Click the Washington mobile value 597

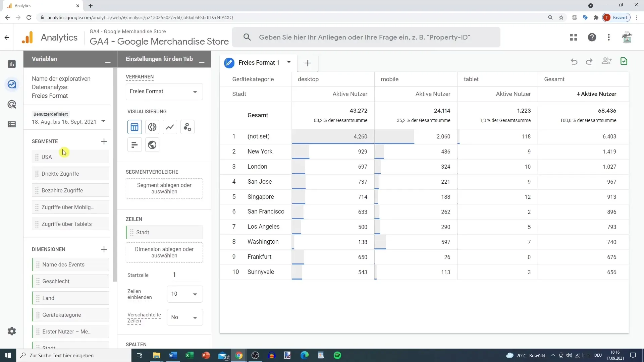pos(445,242)
